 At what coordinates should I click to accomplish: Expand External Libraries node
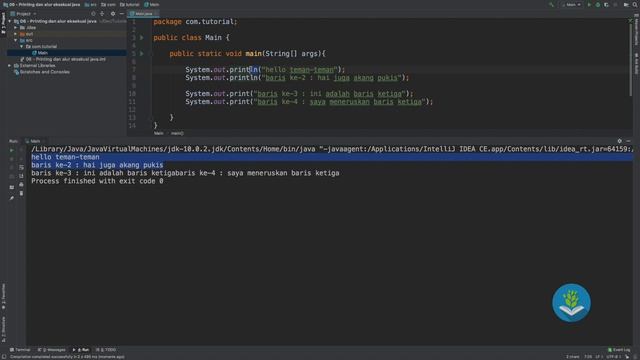point(10,65)
